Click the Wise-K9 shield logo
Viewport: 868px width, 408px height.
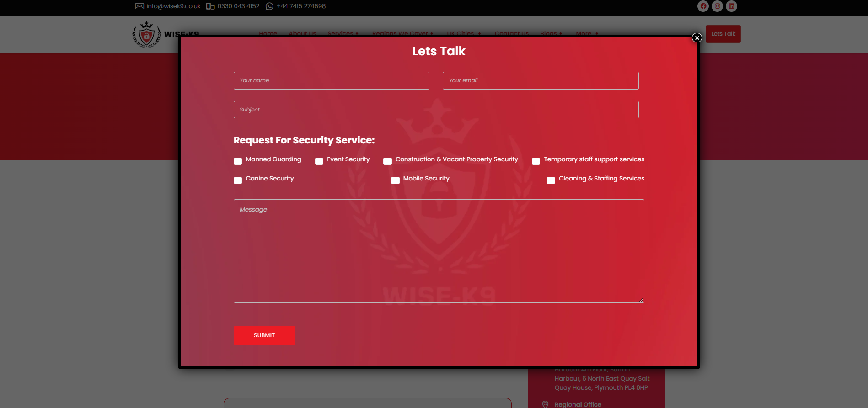pos(146,35)
